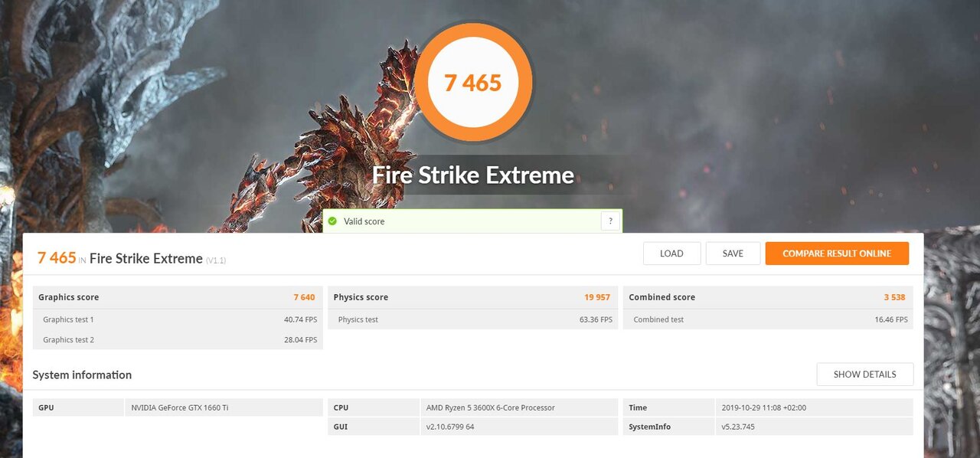Click the CPU label cell
The image size is (980, 458).
point(374,407)
